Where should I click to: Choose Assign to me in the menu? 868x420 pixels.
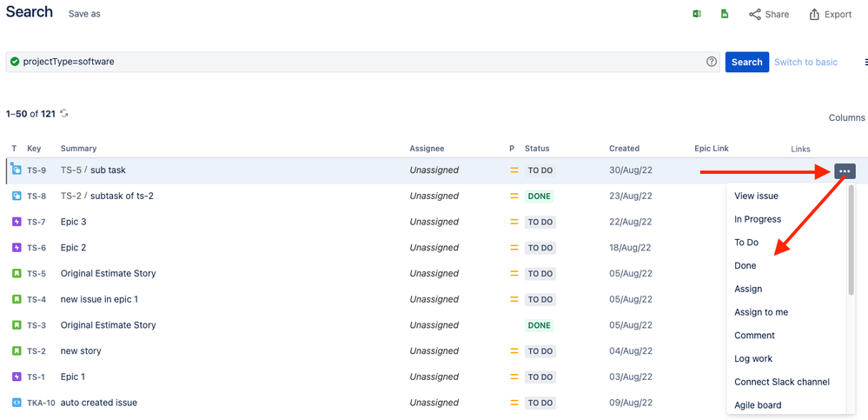[x=760, y=312]
